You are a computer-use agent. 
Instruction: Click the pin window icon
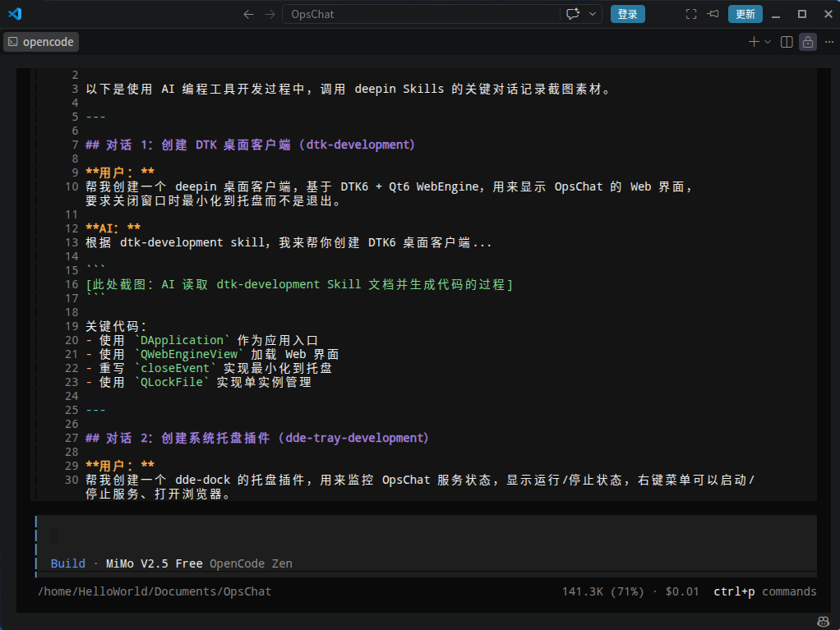point(713,14)
